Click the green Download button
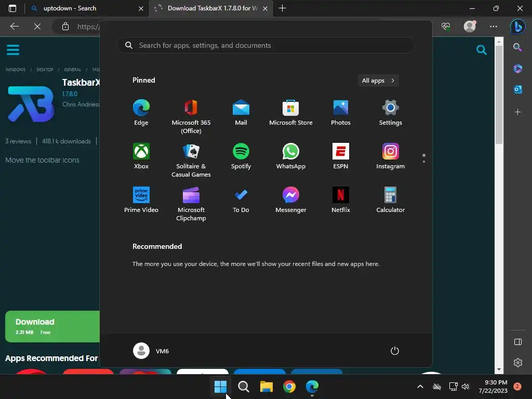 point(52,326)
